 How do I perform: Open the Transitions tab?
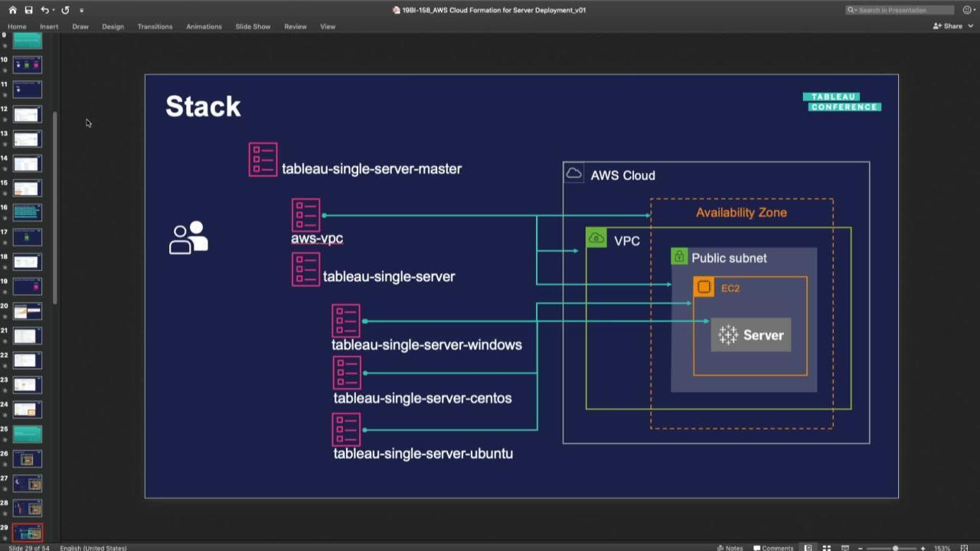pos(155,26)
